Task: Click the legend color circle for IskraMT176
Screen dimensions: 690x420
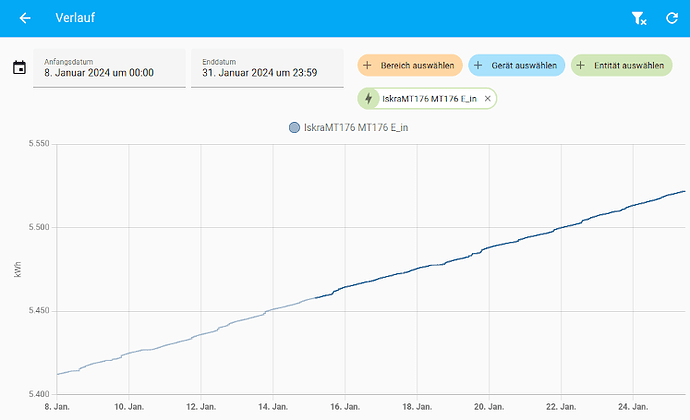Action: coord(294,128)
